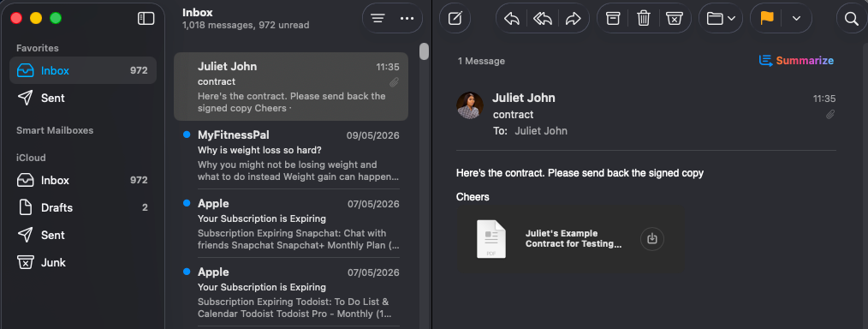Image resolution: width=868 pixels, height=329 pixels.
Task: Select Inbox under Favorites
Action: (83, 71)
